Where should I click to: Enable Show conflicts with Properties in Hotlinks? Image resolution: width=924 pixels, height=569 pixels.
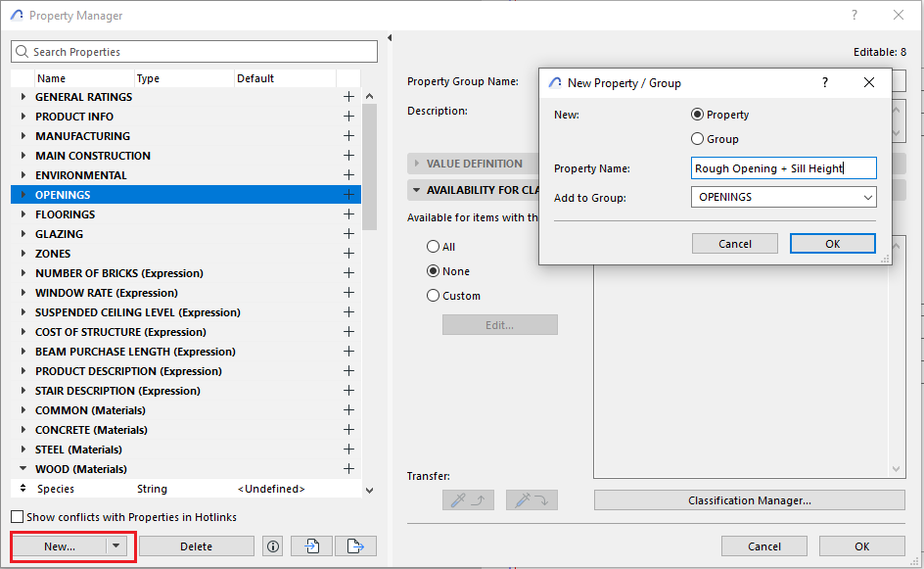(18, 517)
